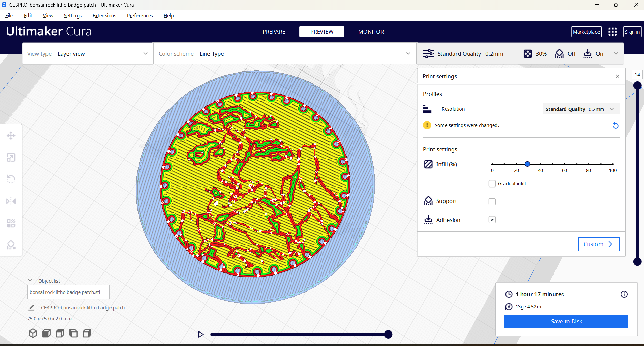Viewport: 644px width, 346px height.
Task: Click the Infill percentage slider handle
Action: click(x=527, y=164)
